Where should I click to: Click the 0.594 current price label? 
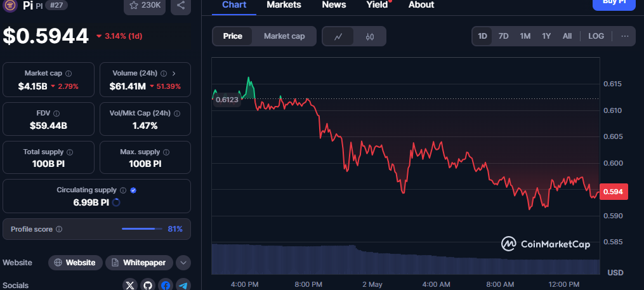(614, 192)
